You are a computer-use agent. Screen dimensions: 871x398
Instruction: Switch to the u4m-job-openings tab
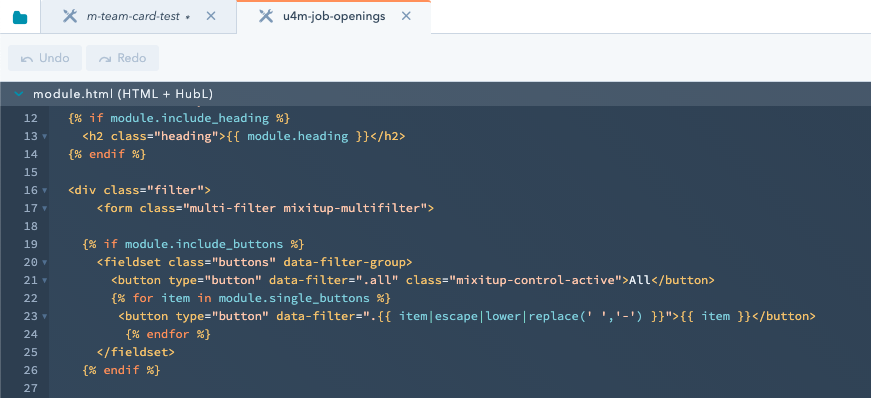333,17
